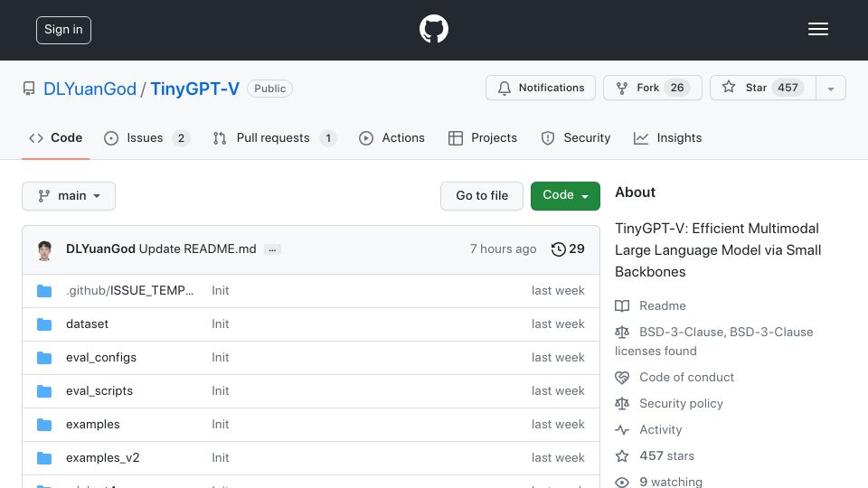This screenshot has height=488, width=868.
Task: Click the Pull requests counter badge 1
Action: (x=327, y=137)
